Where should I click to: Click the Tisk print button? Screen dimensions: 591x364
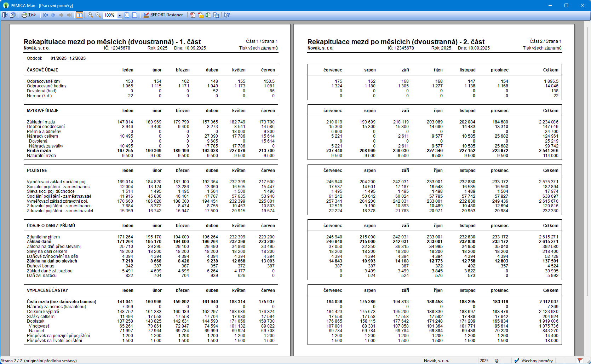(29, 15)
